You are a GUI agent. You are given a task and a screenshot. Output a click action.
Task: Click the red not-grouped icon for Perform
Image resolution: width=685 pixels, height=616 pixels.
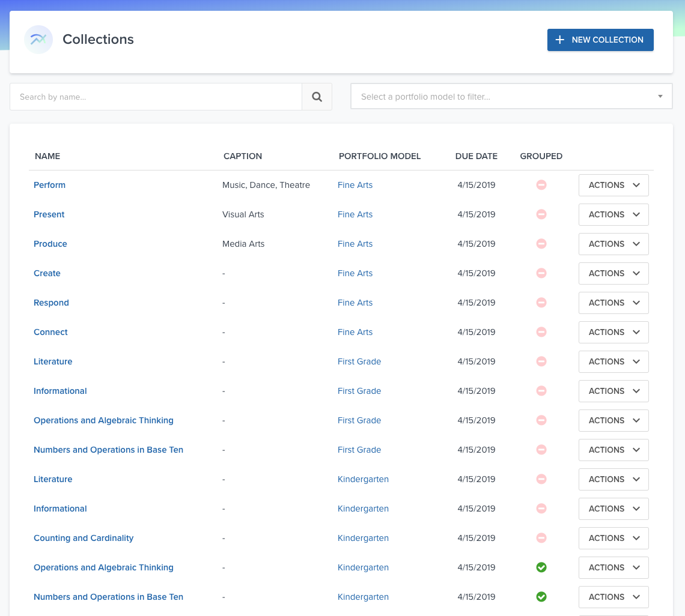[541, 185]
